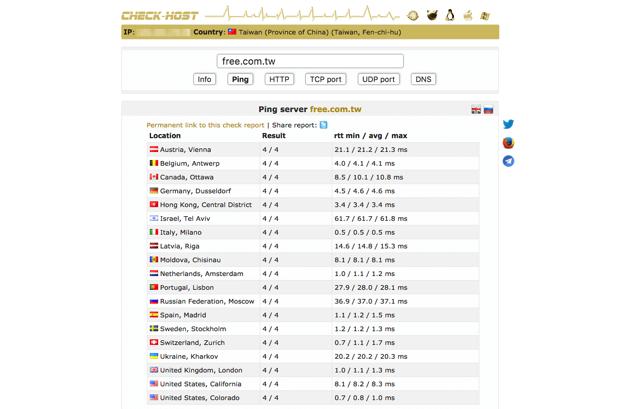Image resolution: width=639 pixels, height=409 pixels.
Task: Select the Ping check button
Action: [239, 79]
